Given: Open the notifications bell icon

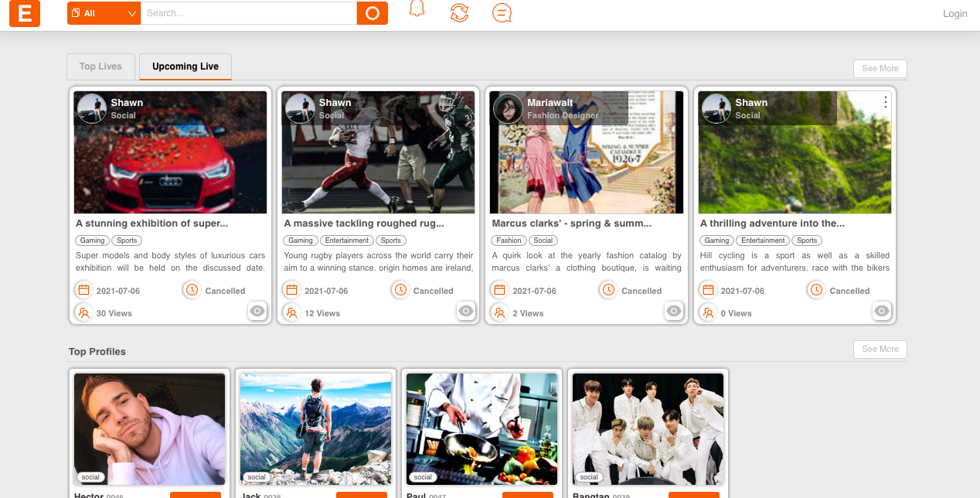Looking at the screenshot, I should tap(417, 10).
